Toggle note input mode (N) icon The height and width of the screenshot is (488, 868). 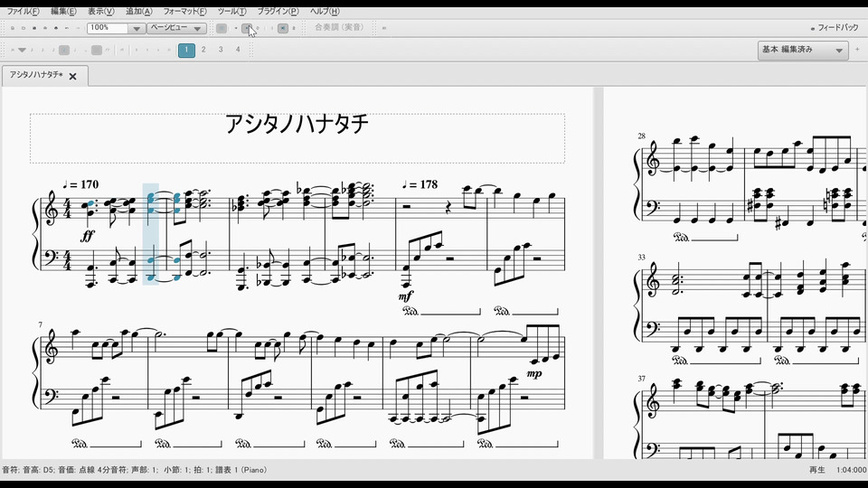pos(12,50)
